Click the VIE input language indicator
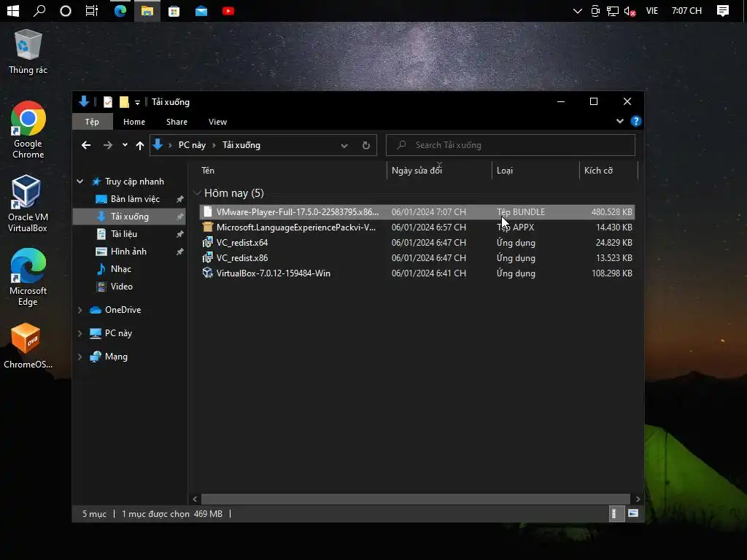The image size is (747, 560). click(651, 11)
